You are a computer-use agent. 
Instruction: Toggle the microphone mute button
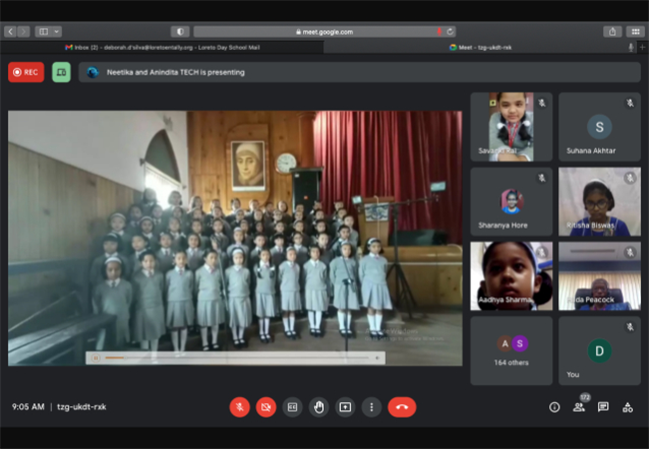[x=240, y=407]
